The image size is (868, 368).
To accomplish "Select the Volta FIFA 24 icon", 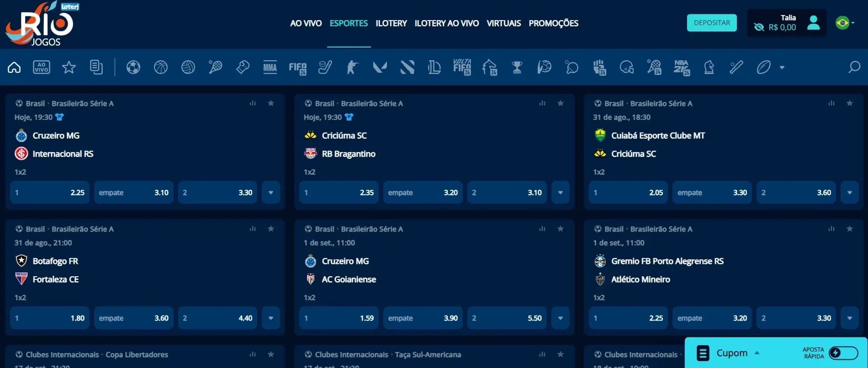I will 462,67.
